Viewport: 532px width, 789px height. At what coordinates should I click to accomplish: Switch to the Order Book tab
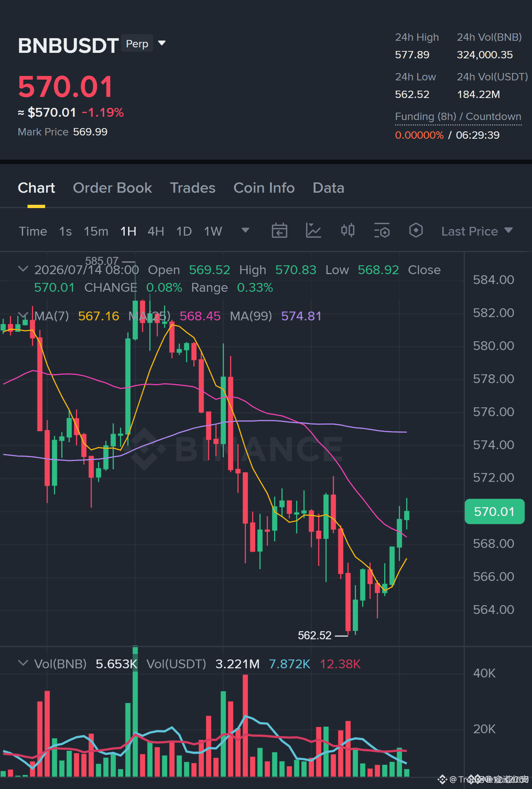[x=112, y=188]
